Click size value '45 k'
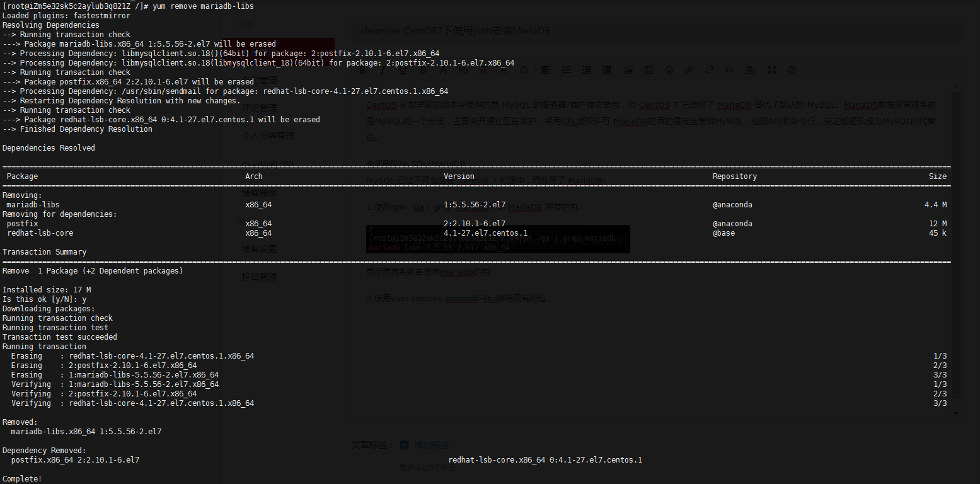980x484 pixels. [x=938, y=233]
